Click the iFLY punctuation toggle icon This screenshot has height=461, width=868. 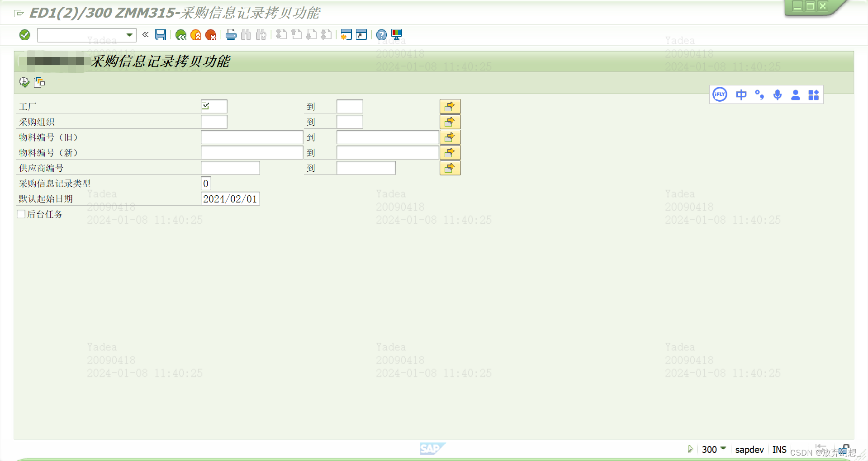(759, 94)
